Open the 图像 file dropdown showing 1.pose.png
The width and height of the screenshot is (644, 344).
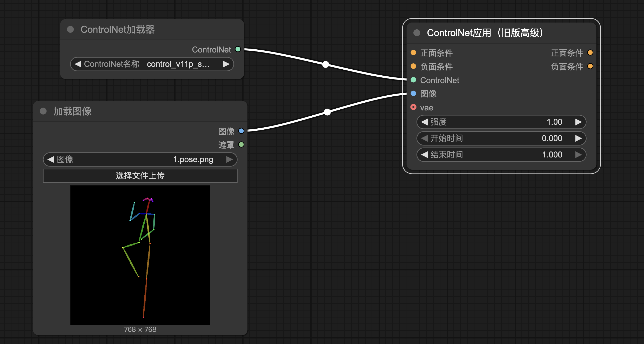(140, 159)
